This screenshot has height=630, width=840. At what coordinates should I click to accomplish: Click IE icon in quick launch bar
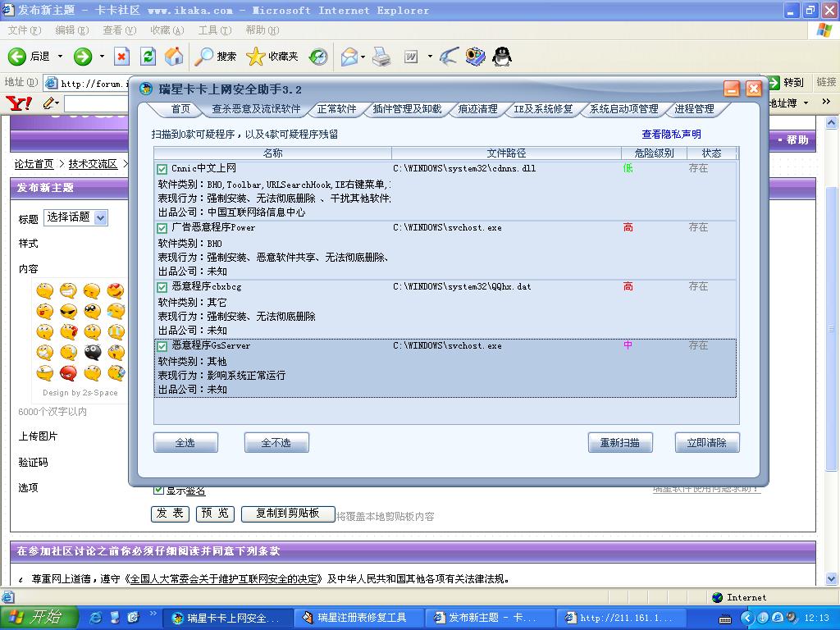click(96, 617)
